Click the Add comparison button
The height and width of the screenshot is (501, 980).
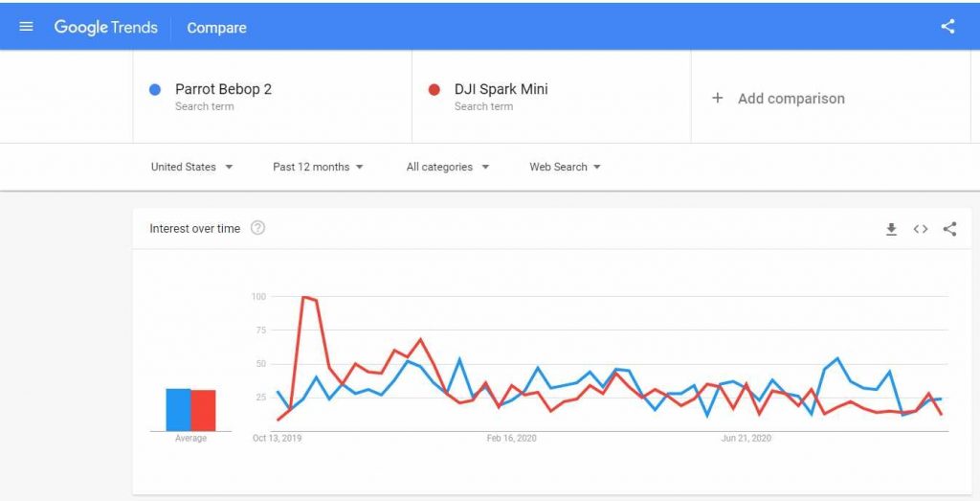coord(791,98)
